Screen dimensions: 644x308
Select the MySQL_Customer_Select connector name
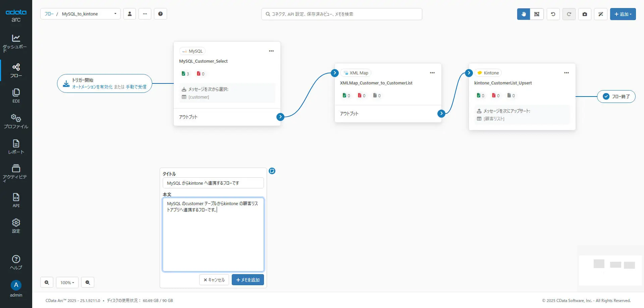click(203, 61)
